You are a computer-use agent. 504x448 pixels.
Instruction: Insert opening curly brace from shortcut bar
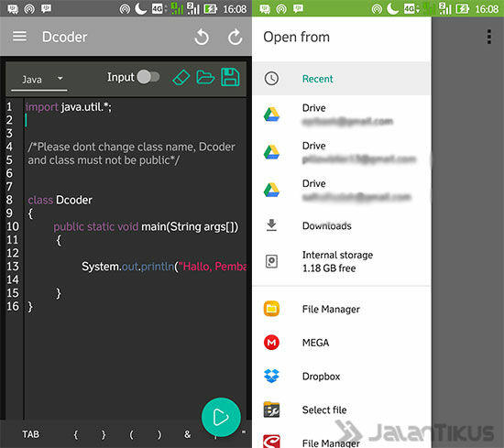coord(75,434)
